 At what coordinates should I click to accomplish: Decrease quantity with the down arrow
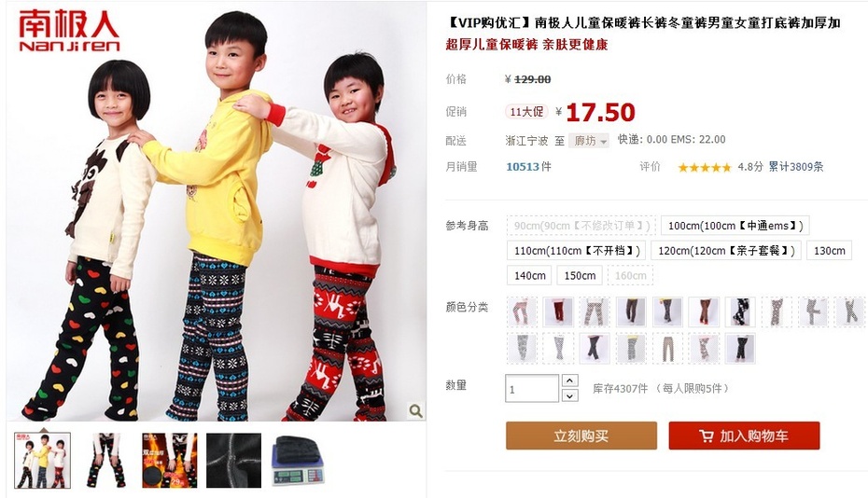click(570, 395)
